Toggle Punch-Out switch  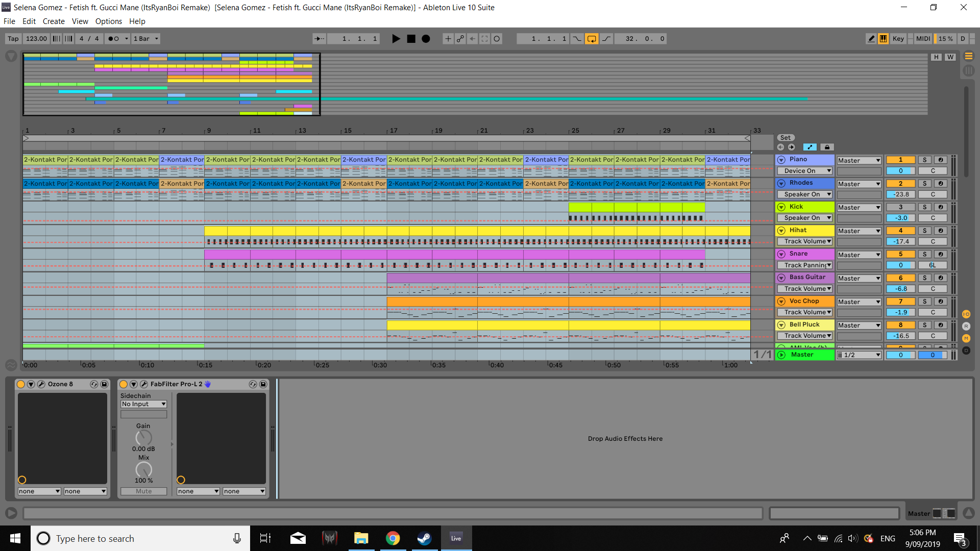pyautogui.click(x=606, y=39)
